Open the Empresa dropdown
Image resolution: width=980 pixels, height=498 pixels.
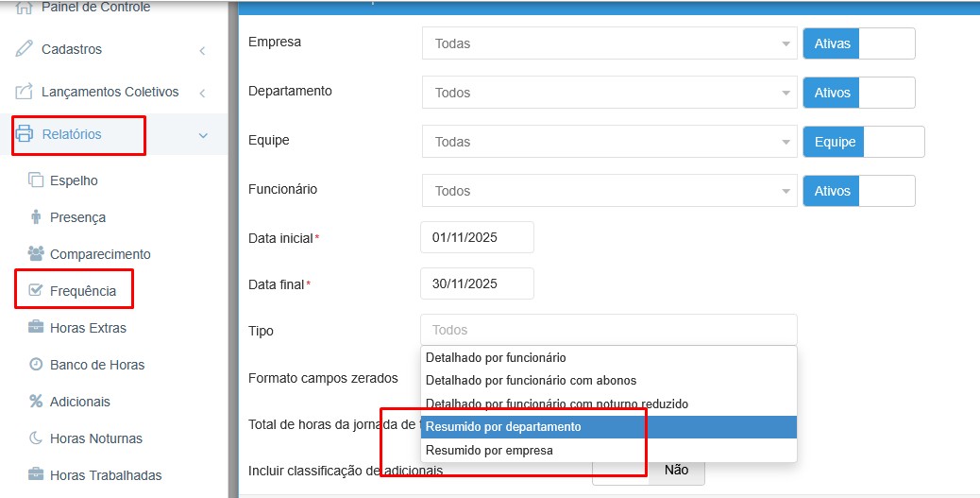point(609,43)
